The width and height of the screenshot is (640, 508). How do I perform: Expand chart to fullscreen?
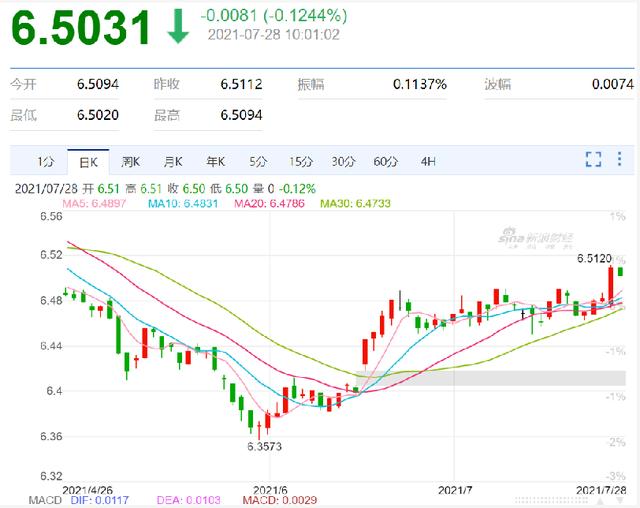tap(593, 159)
